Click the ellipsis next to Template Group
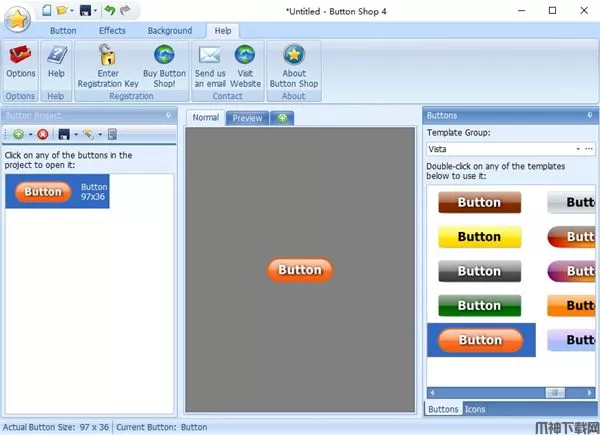 coord(589,149)
